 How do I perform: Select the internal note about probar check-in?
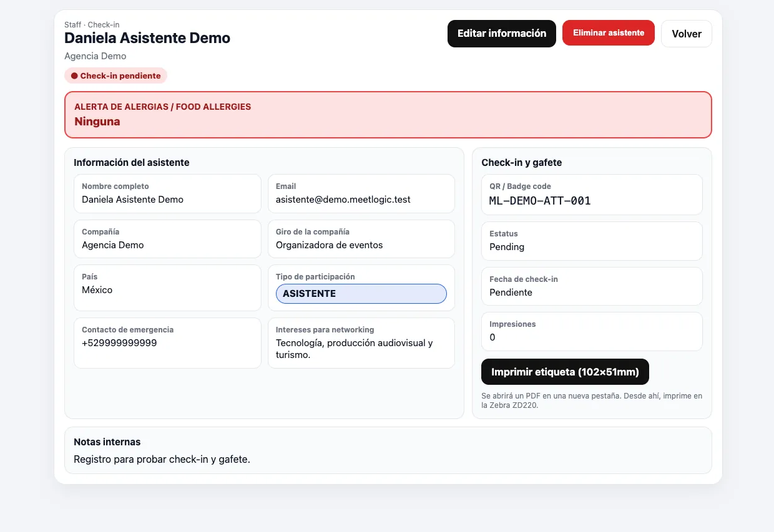[x=162, y=460]
